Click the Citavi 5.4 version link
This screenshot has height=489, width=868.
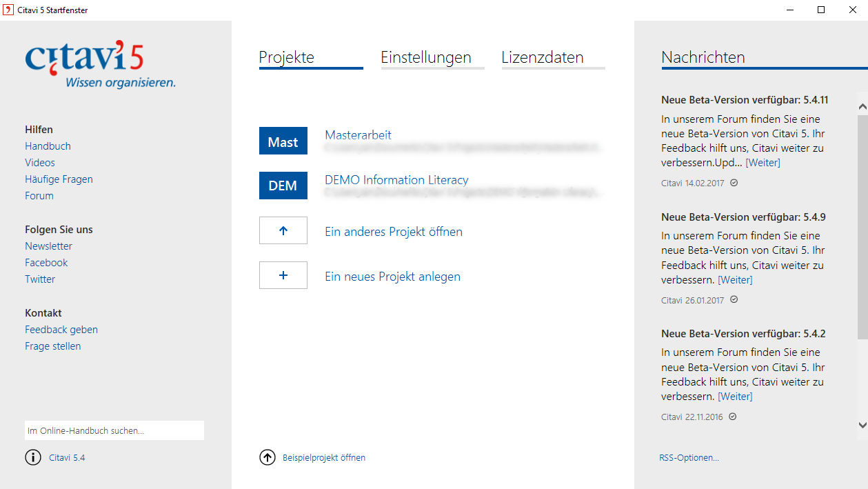coord(67,457)
